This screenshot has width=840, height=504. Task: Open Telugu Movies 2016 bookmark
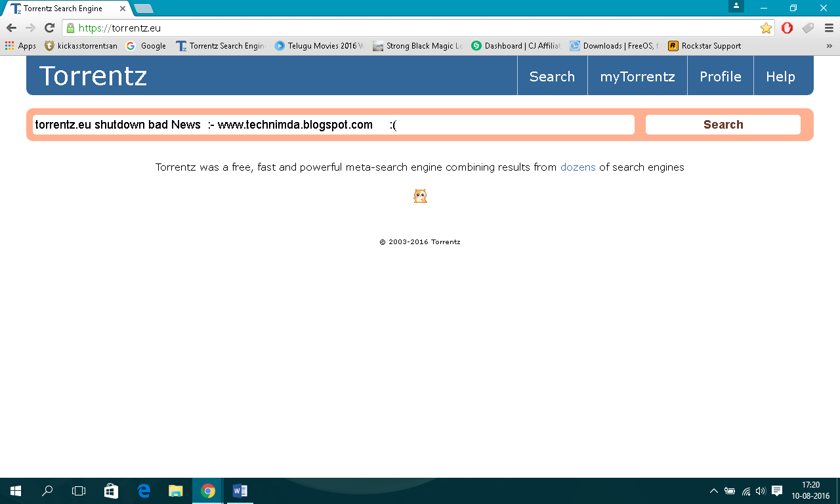(319, 46)
